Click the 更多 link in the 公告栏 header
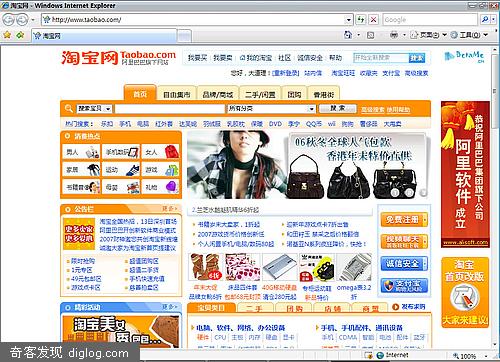 [169, 209]
